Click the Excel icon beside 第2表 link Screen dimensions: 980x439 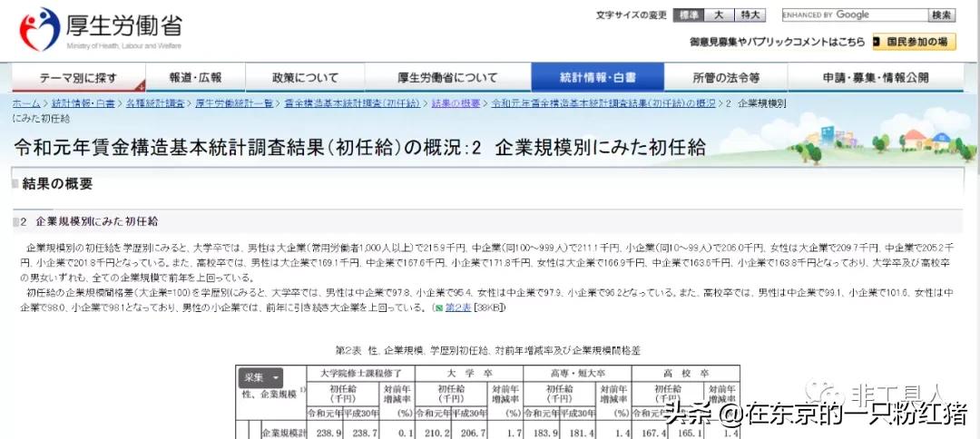[x=439, y=307]
